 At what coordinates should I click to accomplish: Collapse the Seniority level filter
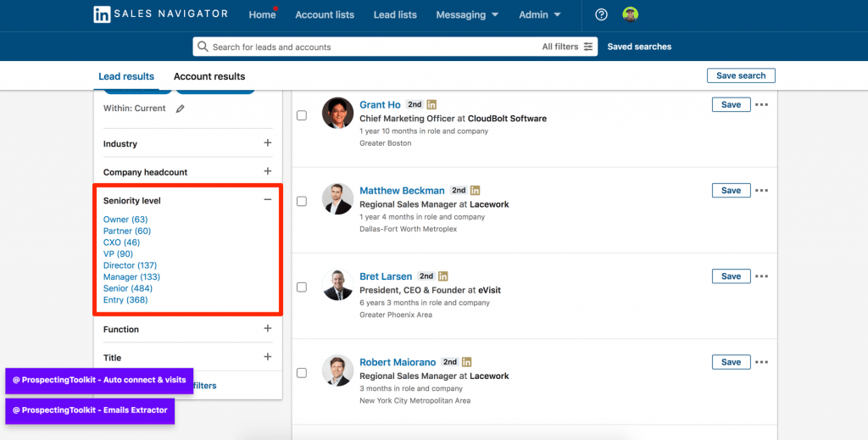pos(267,199)
